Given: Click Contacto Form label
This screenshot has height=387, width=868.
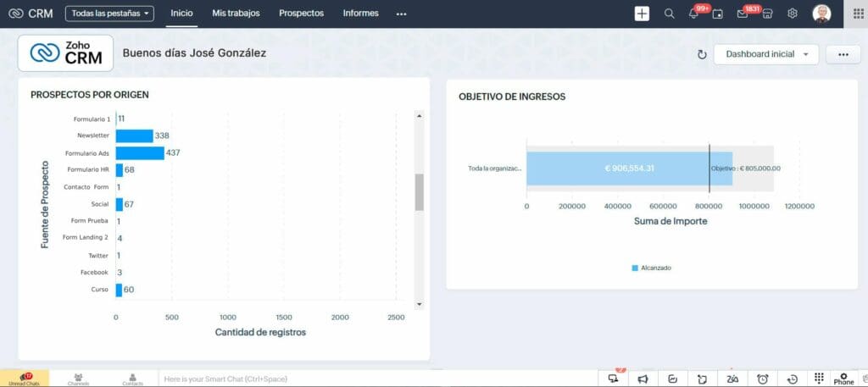Looking at the screenshot, I should pos(86,187).
